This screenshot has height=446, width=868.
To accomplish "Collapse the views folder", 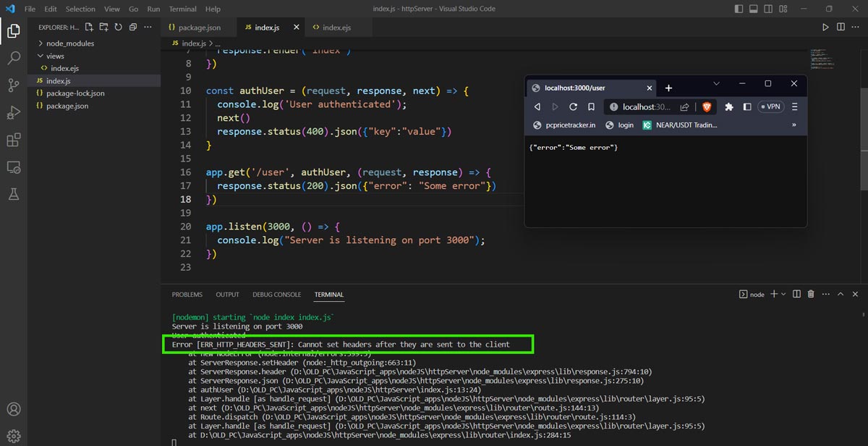I will click(x=54, y=55).
